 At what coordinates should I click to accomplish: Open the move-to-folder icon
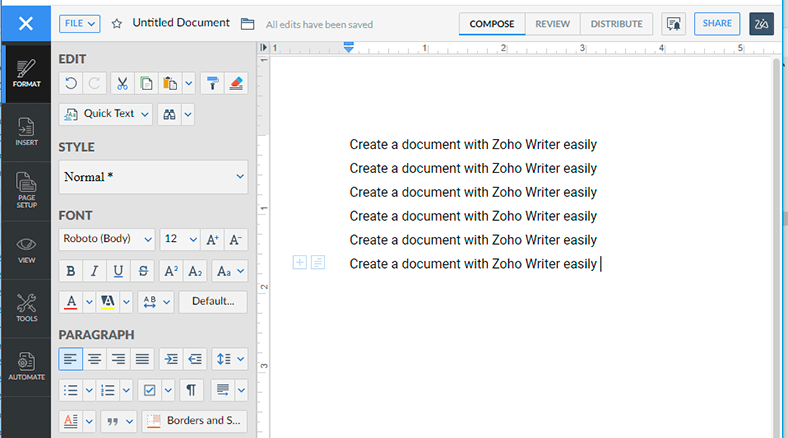pos(247,24)
